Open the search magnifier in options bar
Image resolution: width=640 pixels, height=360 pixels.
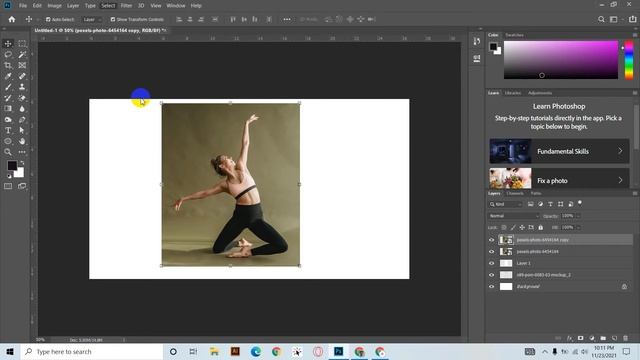click(601, 19)
